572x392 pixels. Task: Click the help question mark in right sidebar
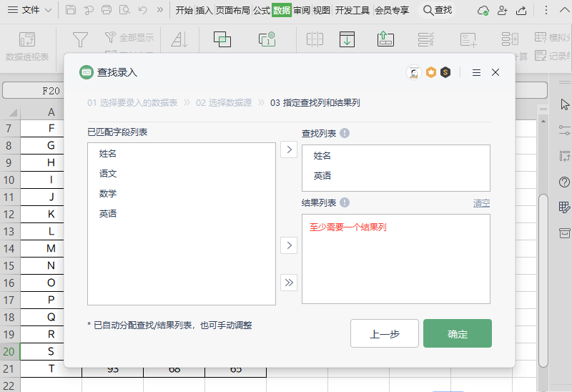[x=564, y=182]
